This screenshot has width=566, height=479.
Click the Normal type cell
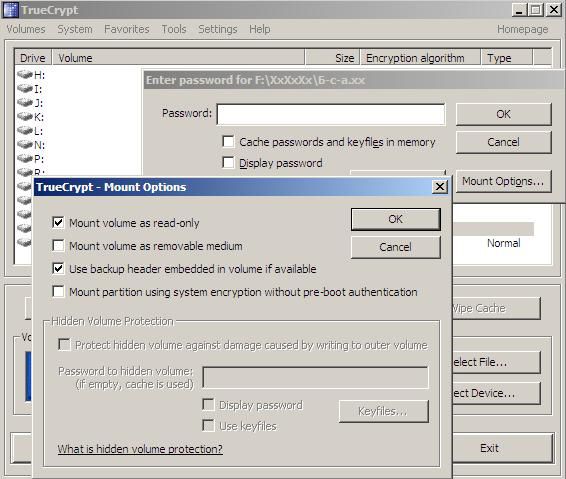[504, 243]
